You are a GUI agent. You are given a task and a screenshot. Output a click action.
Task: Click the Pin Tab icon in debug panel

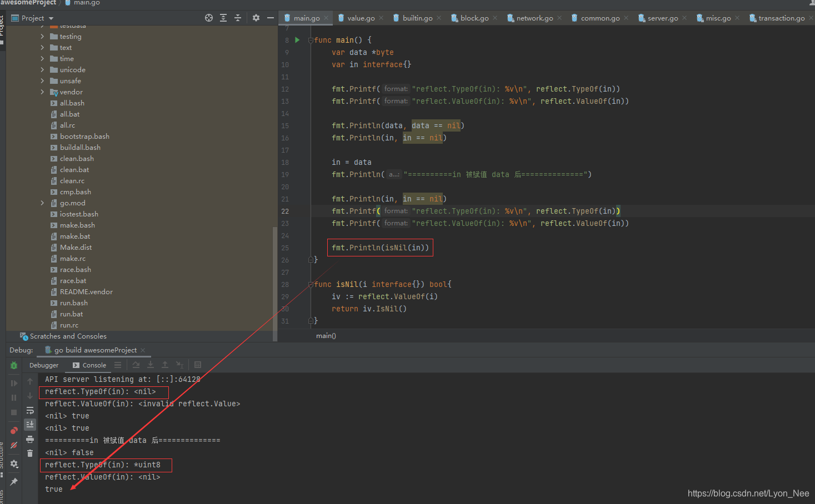tap(14, 481)
